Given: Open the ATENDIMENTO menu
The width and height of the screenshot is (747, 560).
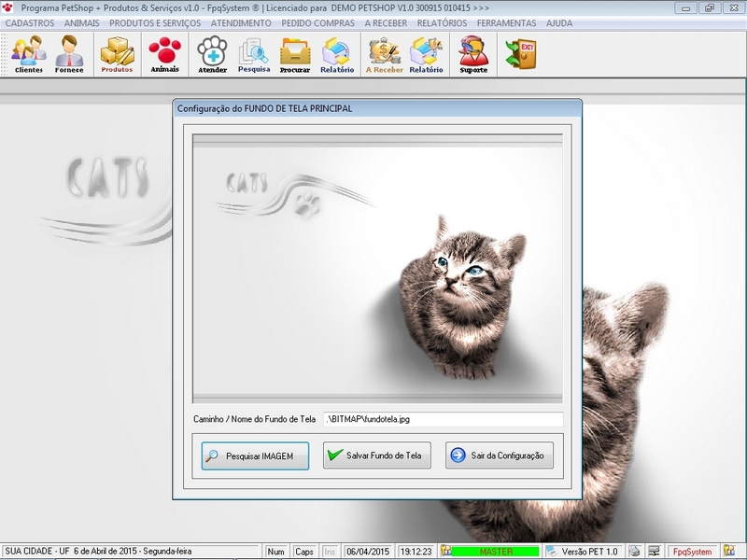Looking at the screenshot, I should [x=241, y=22].
